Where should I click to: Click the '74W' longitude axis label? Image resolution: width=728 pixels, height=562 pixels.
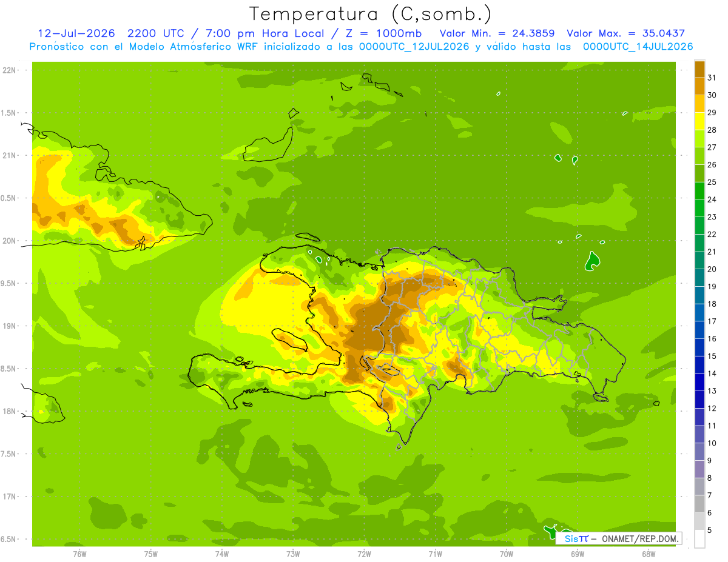[222, 554]
